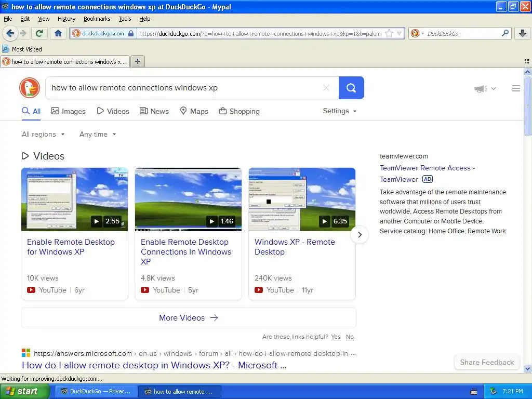This screenshot has width=532, height=399.
Task: Click the DuckDuckGo duck logo
Action: [30, 88]
